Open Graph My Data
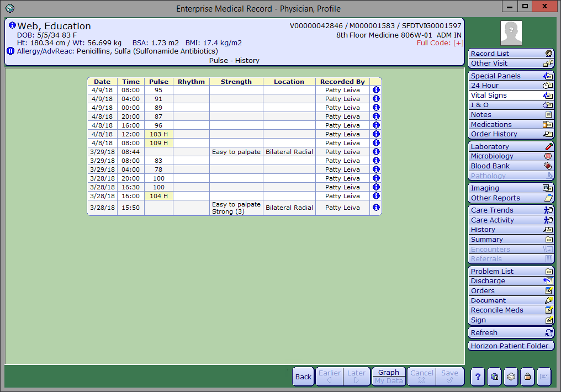Screen dimensions: 561x392 pyautogui.click(x=389, y=377)
